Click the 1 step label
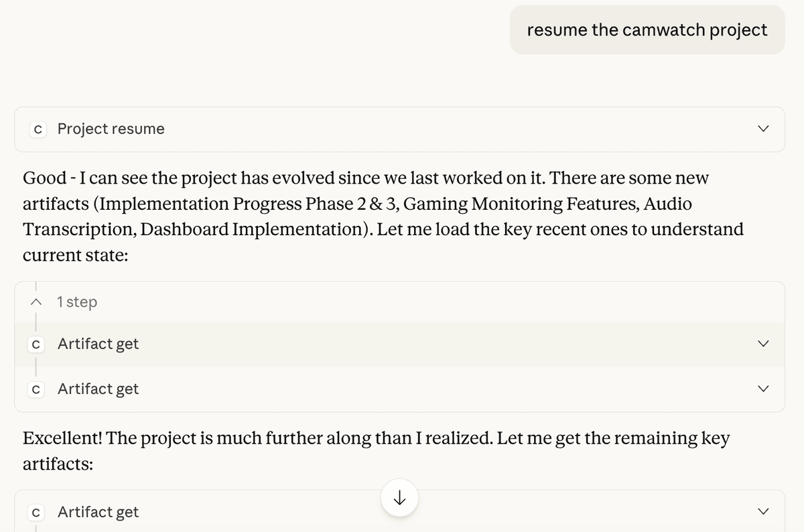 (77, 302)
